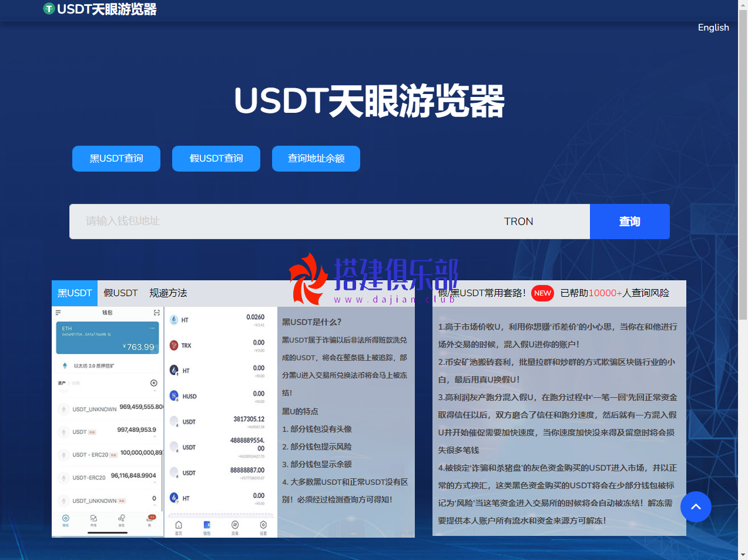Click the page scrollbar down arrow
The height and width of the screenshot is (560, 748).
pyautogui.click(x=743, y=555)
